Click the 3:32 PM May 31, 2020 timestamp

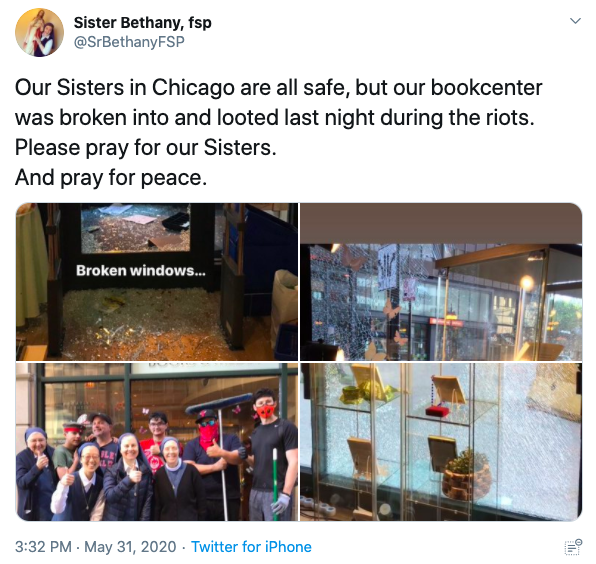point(95,547)
